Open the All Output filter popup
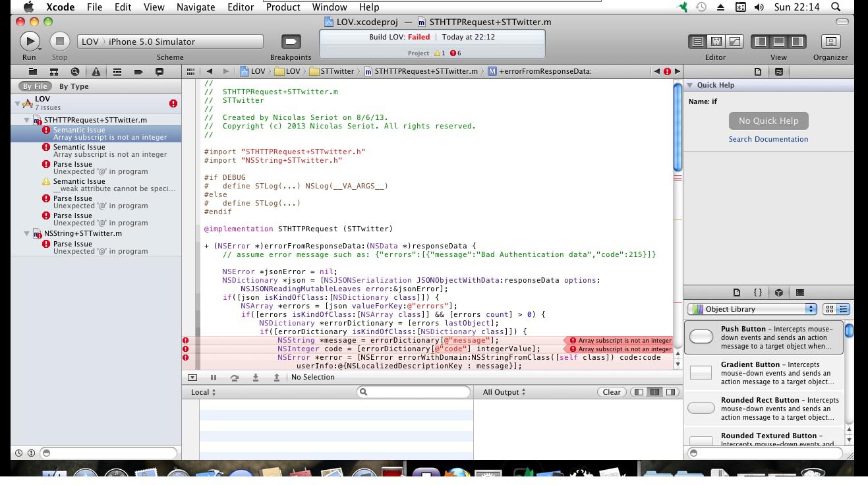This screenshot has width=868, height=485. tap(504, 392)
